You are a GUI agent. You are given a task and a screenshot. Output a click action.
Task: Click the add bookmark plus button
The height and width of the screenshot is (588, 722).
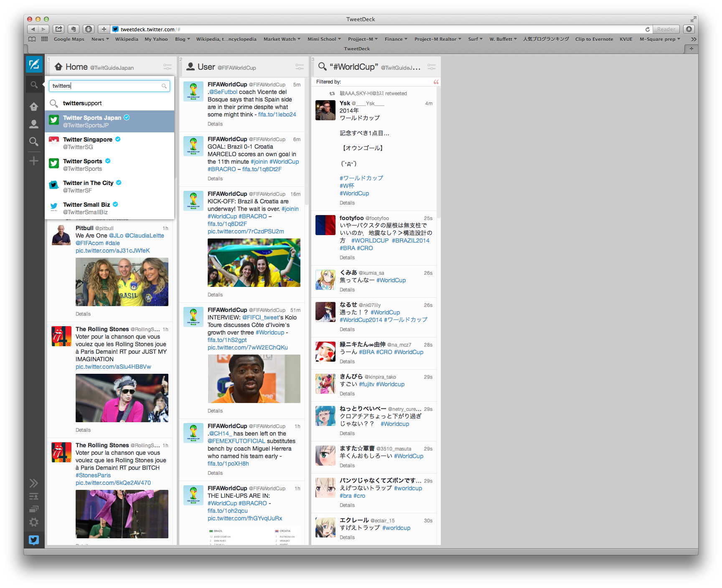[x=104, y=29]
